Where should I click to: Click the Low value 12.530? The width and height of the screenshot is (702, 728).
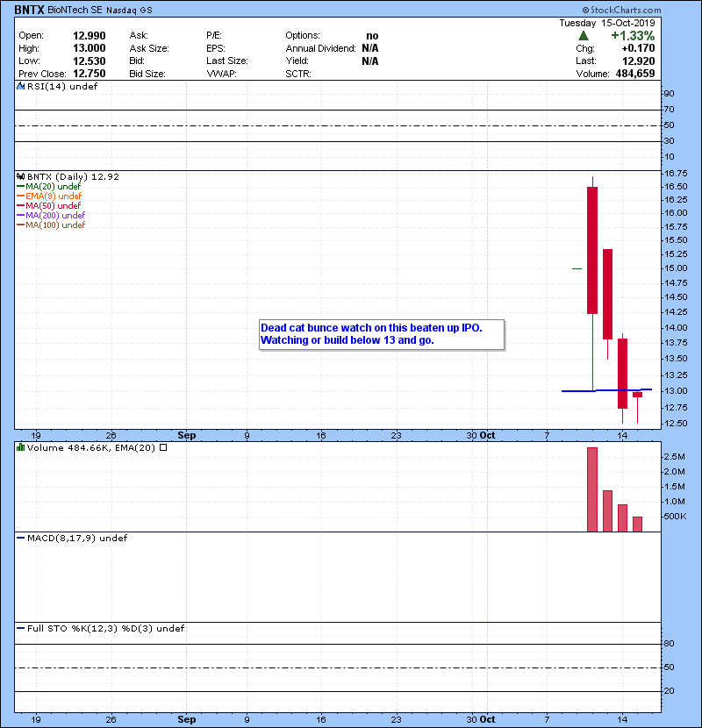pyautogui.click(x=90, y=61)
